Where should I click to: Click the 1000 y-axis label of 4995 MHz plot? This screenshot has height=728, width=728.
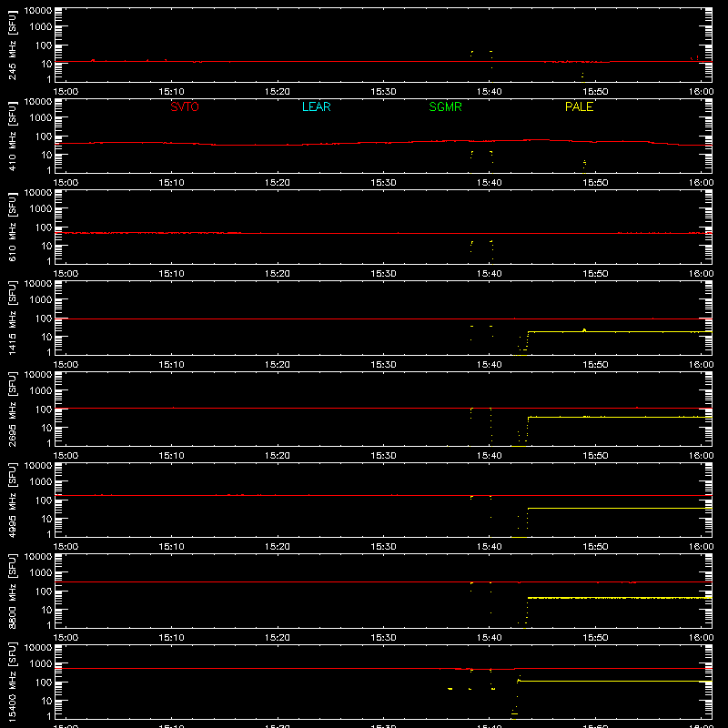click(x=41, y=482)
